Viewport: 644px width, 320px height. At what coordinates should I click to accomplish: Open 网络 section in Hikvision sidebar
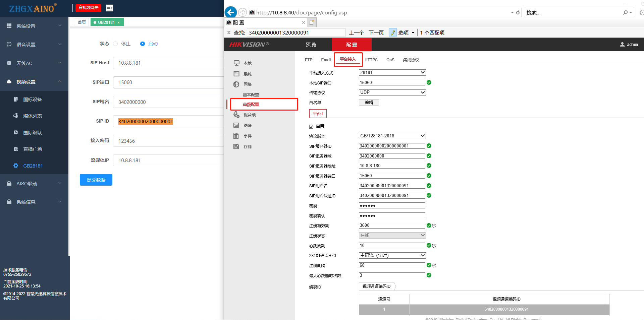click(x=248, y=84)
